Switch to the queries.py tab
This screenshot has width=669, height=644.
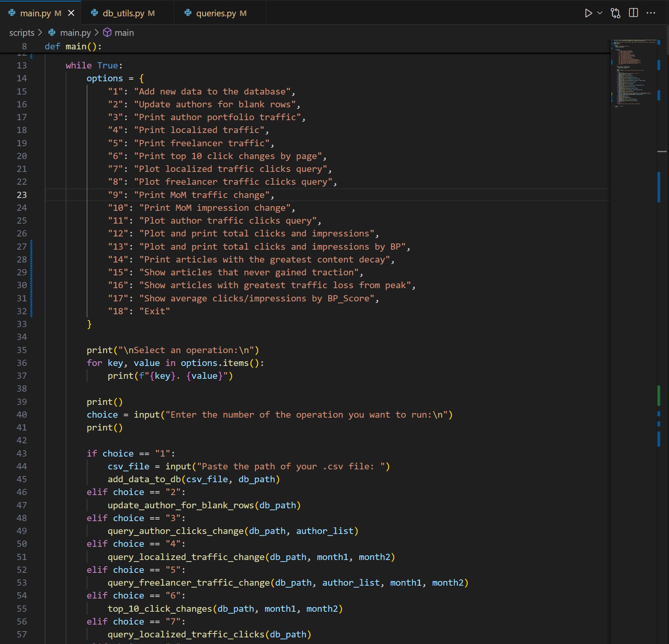pos(216,13)
